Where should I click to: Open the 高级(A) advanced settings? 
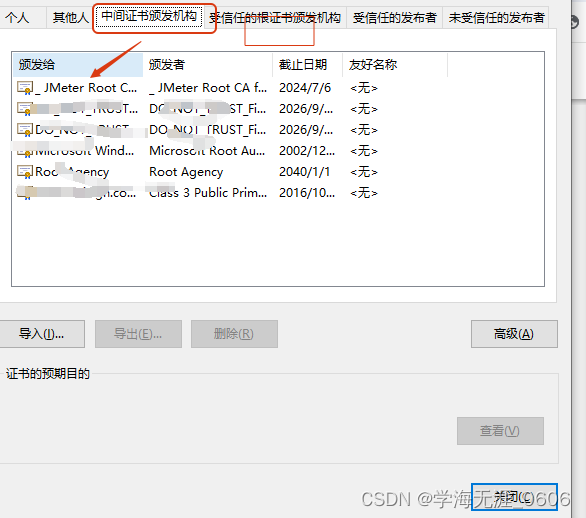[514, 334]
